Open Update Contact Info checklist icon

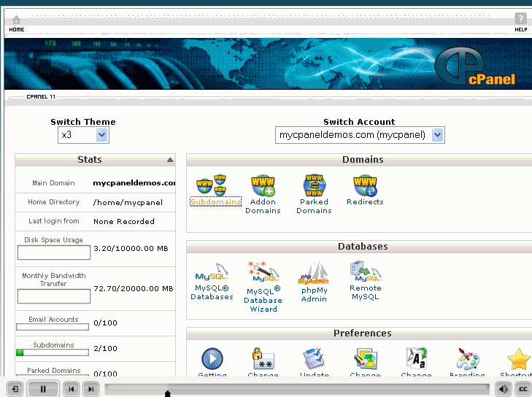[x=314, y=358]
